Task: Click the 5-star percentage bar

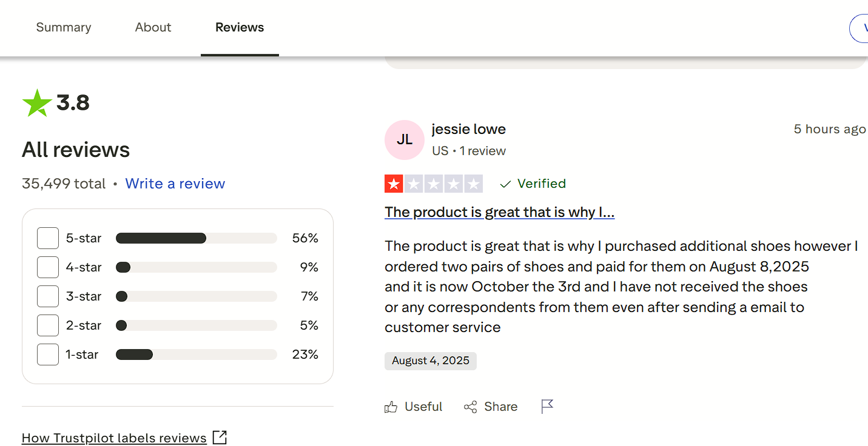Action: pyautogui.click(x=196, y=238)
